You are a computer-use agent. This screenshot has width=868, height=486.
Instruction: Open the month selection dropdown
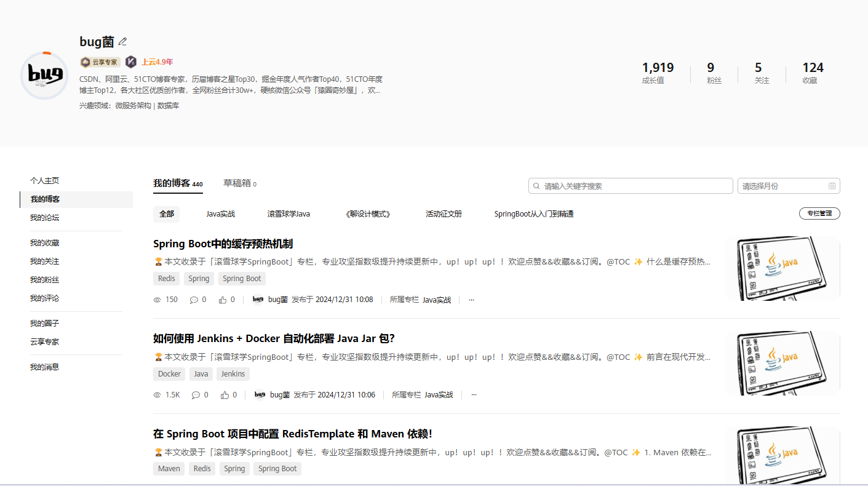tap(789, 186)
